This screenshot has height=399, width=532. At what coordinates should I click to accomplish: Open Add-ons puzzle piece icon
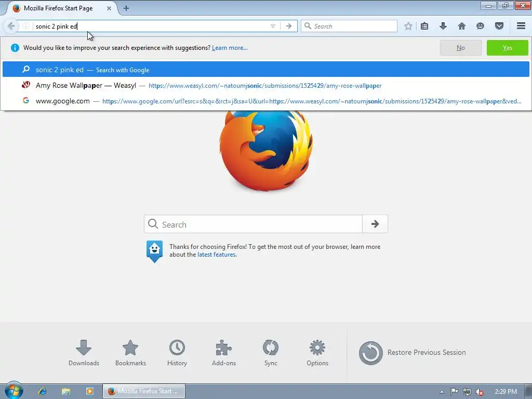223,353
